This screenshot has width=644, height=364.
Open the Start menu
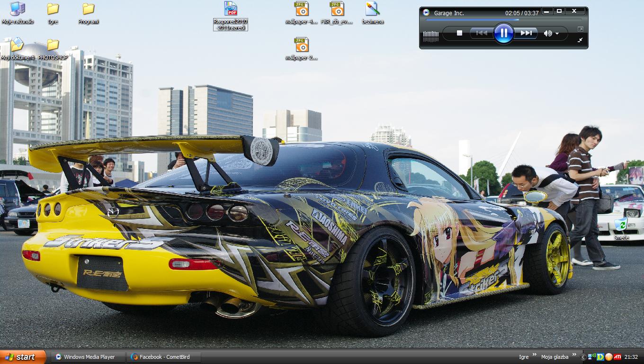[23, 357]
